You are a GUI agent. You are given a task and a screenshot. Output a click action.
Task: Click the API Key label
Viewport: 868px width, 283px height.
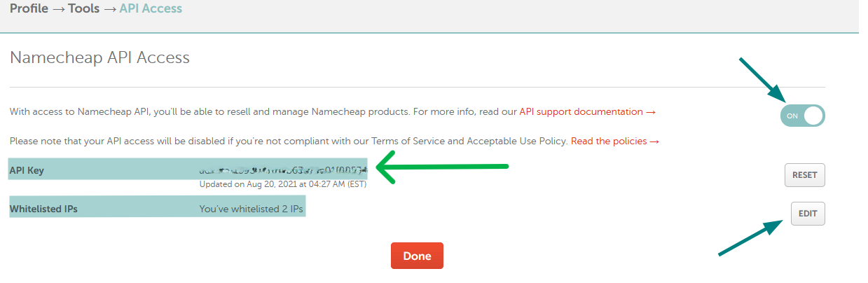[x=27, y=170]
